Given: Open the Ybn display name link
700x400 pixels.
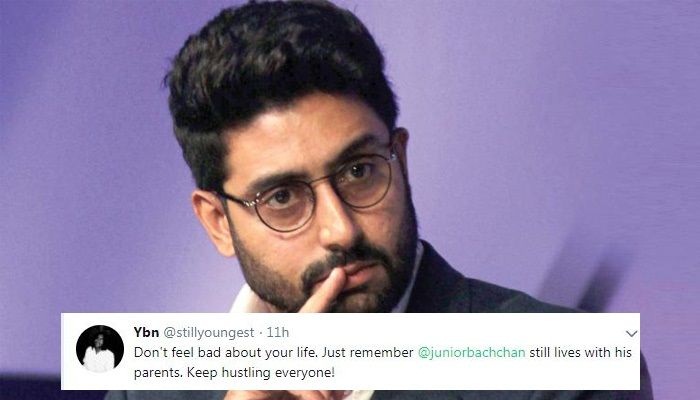Looking at the screenshot, I should 146,332.
